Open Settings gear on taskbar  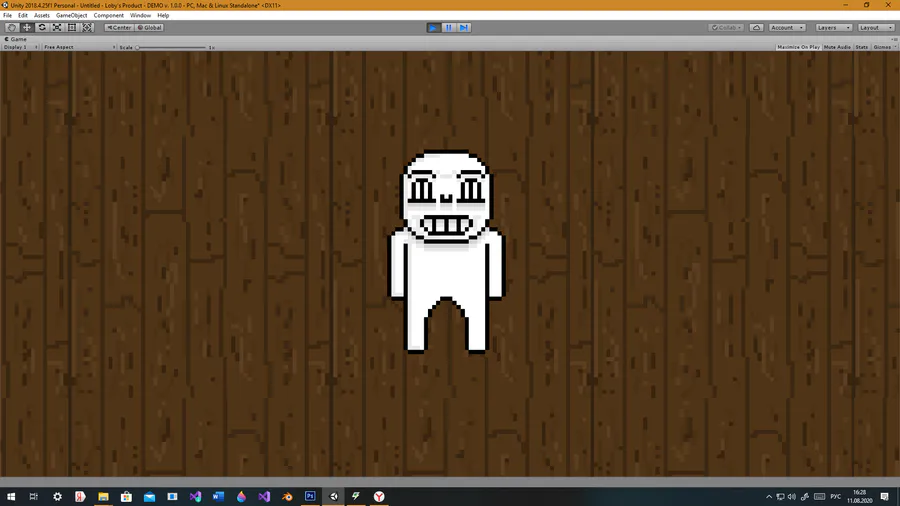pyautogui.click(x=57, y=496)
